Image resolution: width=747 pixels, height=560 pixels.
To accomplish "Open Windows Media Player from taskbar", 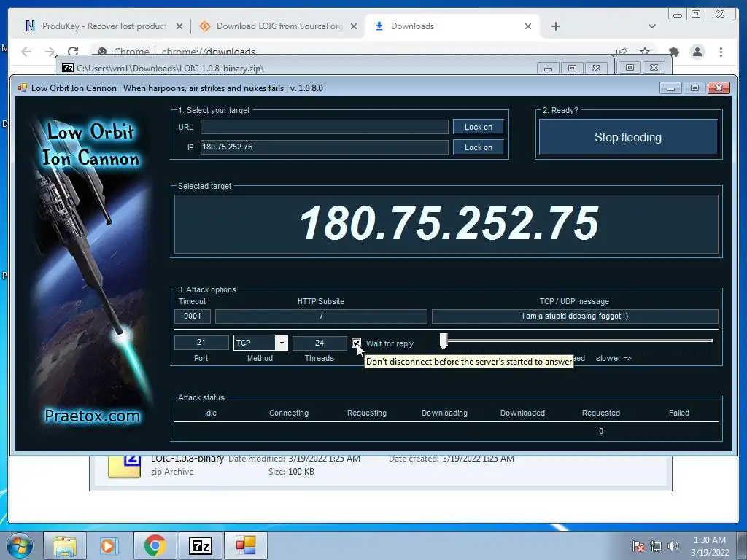I will tap(109, 545).
